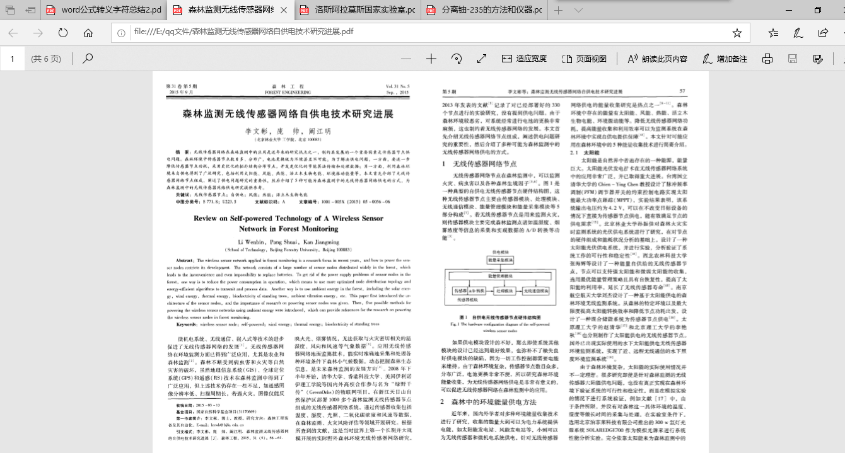Zoom in the PDF
The height and width of the screenshot is (453, 845).
click(431, 59)
